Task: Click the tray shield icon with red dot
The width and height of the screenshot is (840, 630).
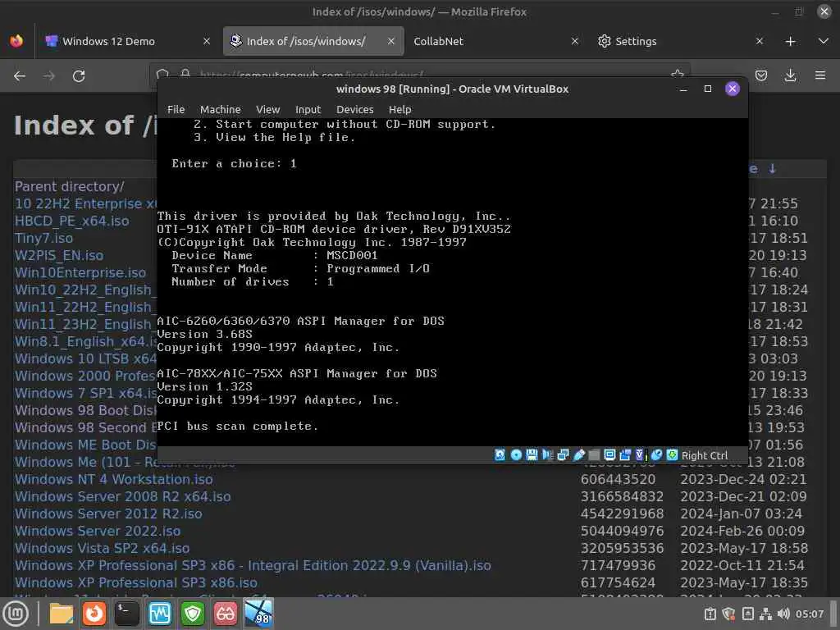Action: tap(728, 614)
